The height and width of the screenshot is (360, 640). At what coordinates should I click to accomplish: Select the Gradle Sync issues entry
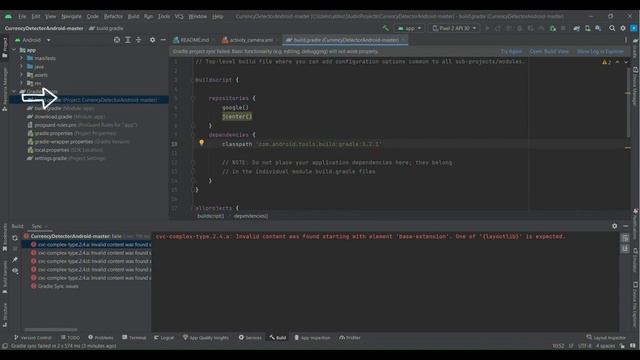54,286
